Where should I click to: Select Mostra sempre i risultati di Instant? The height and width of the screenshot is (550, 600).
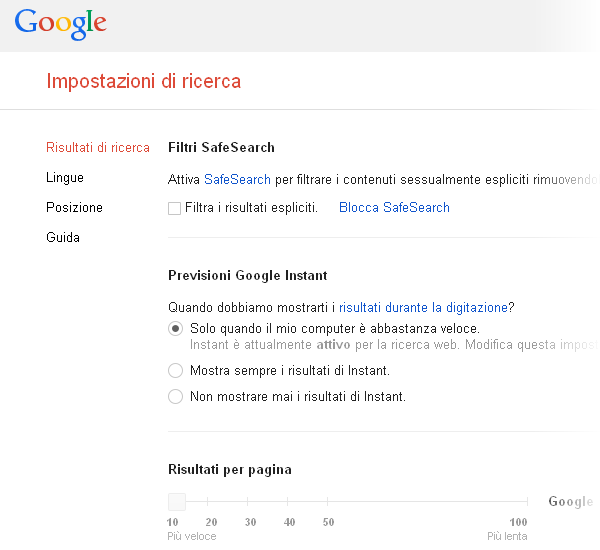(176, 371)
